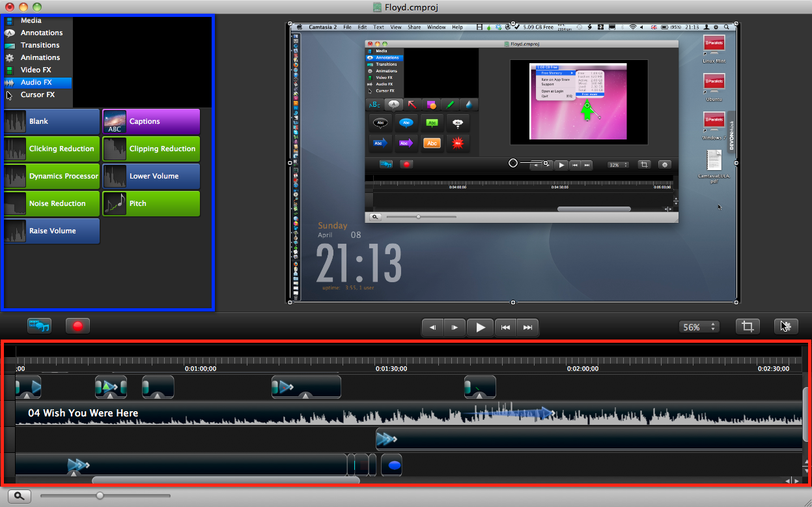Click the timeline horizontal scrollbar thumb
The height and width of the screenshot is (507, 812).
(226, 480)
